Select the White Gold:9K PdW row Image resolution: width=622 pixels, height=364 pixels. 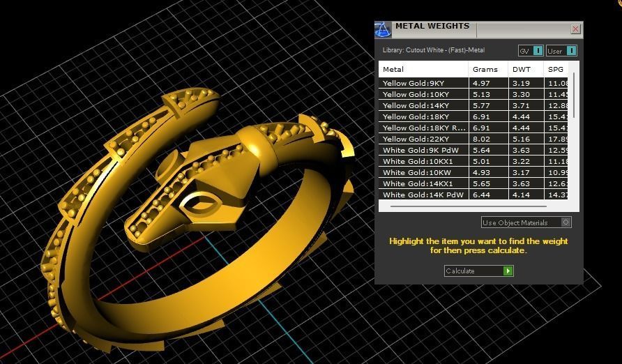473,150
